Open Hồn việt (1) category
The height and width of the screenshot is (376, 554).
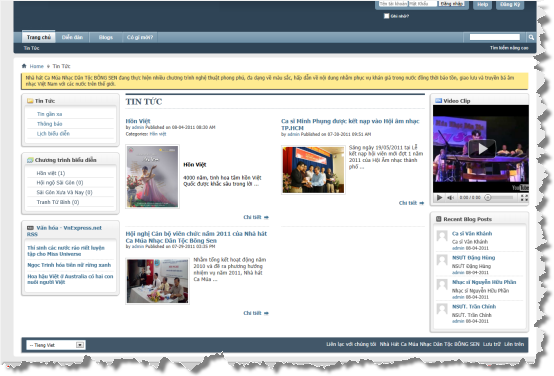(x=51, y=173)
